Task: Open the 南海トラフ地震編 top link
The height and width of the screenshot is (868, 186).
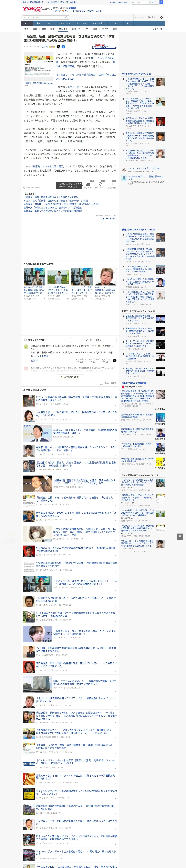Action: [68, 2]
